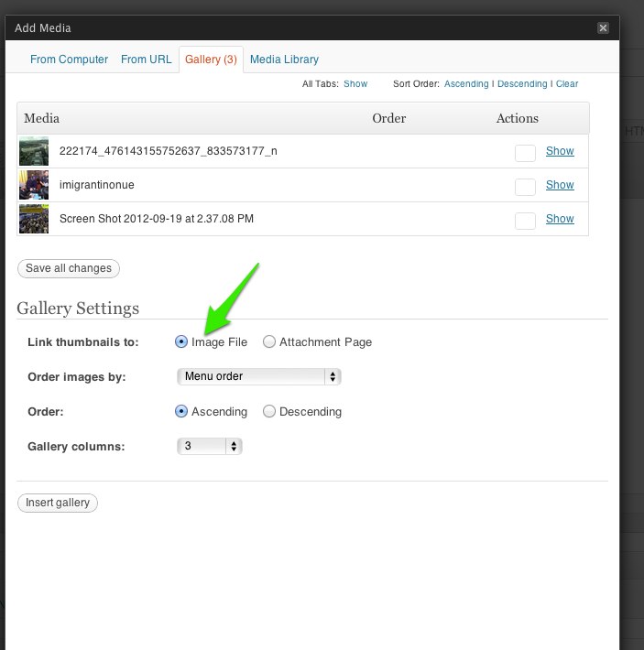Click Save all changes button
Screen dimensions: 644x650
(69, 268)
